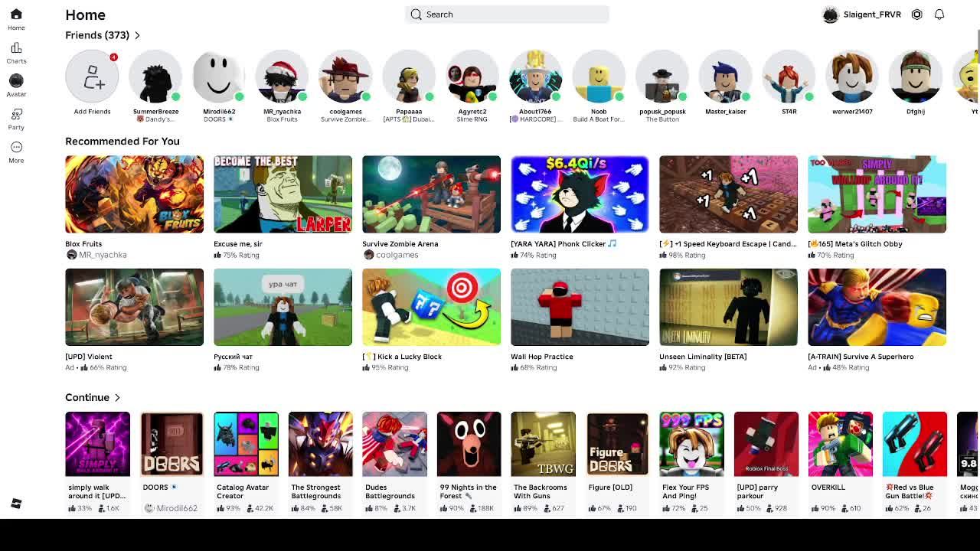Image resolution: width=980 pixels, height=551 pixels.
Task: Click the Slaigent_FRVR profile avatar
Action: [x=831, y=15]
